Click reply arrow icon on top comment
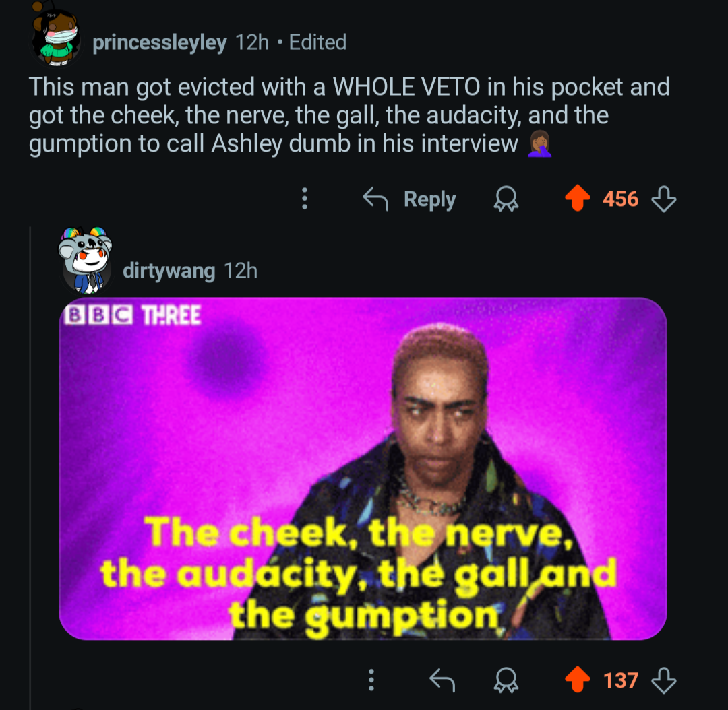 click(375, 199)
